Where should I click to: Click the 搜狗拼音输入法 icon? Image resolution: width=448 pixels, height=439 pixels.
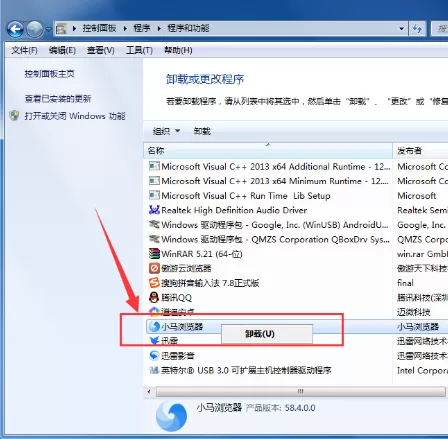[x=154, y=283]
